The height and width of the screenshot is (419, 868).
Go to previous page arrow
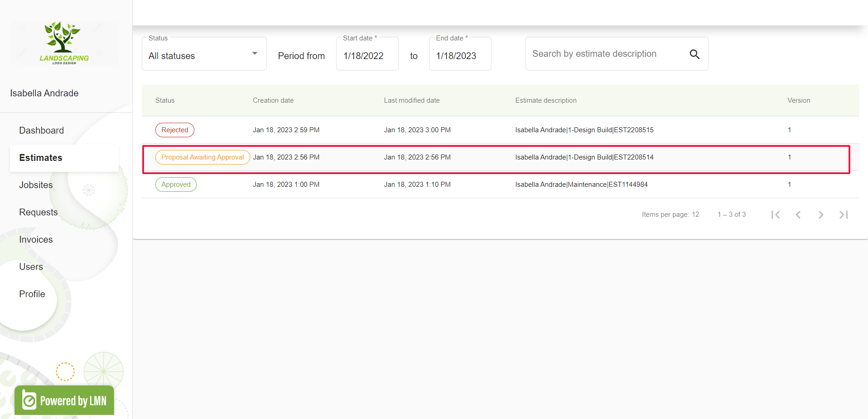click(798, 214)
